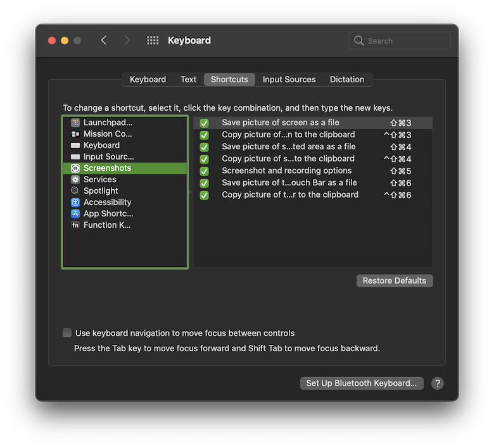Select Mission Co... category row

(125, 134)
